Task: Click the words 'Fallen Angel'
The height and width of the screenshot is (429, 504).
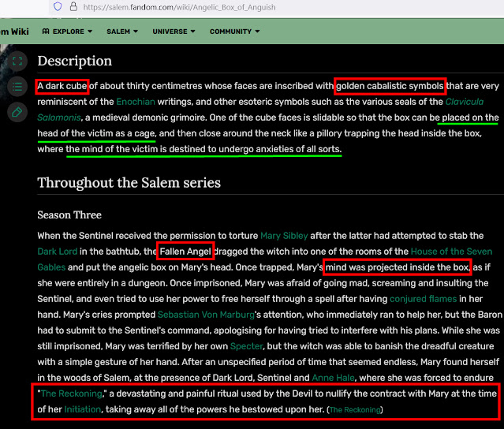Action: pyautogui.click(x=185, y=252)
